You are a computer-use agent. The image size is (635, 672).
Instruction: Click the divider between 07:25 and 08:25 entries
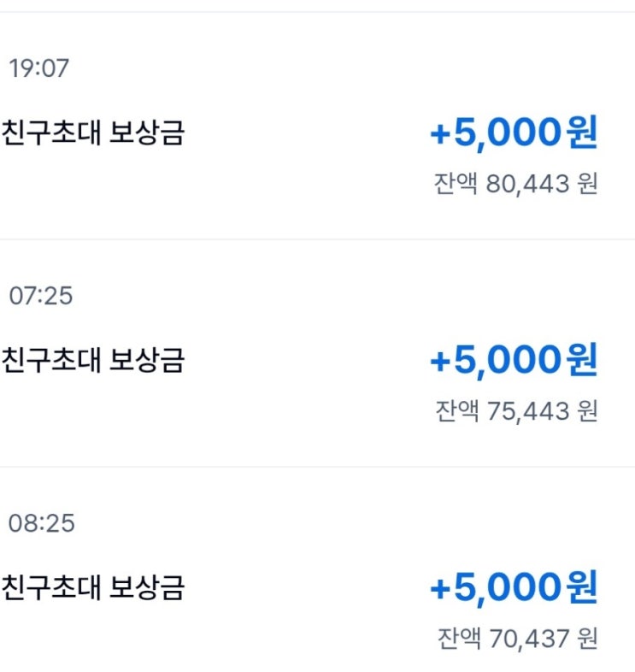click(317, 467)
